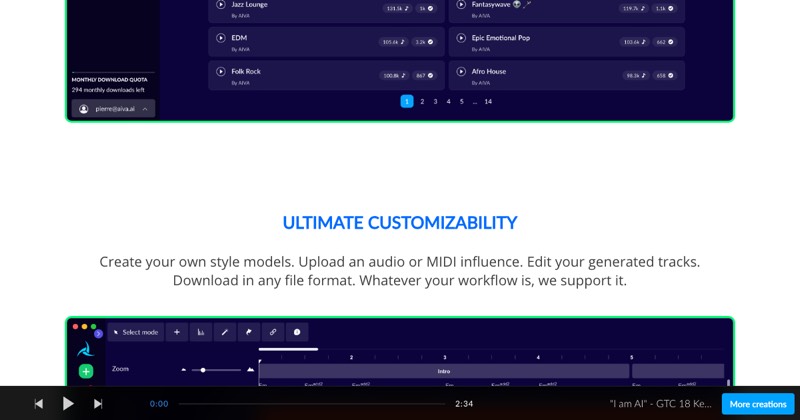Click the Zoom slider handle
The width and height of the screenshot is (800, 420).
click(203, 370)
